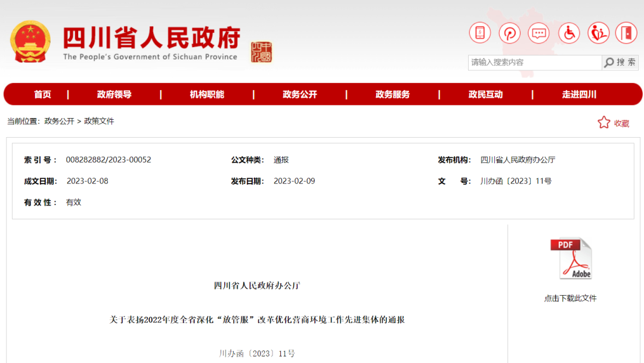
Task: Click the article title about 放管服 改革
Action: point(257,319)
